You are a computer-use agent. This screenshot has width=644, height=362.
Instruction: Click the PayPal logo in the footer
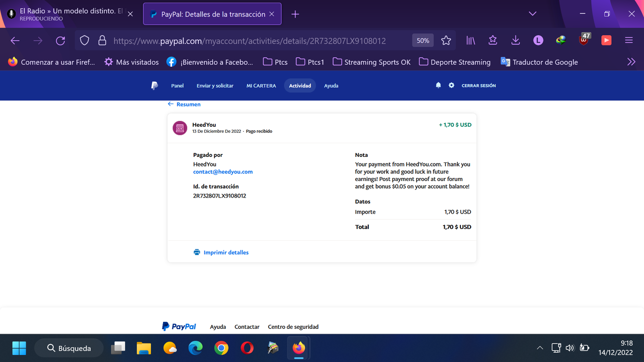point(179,326)
